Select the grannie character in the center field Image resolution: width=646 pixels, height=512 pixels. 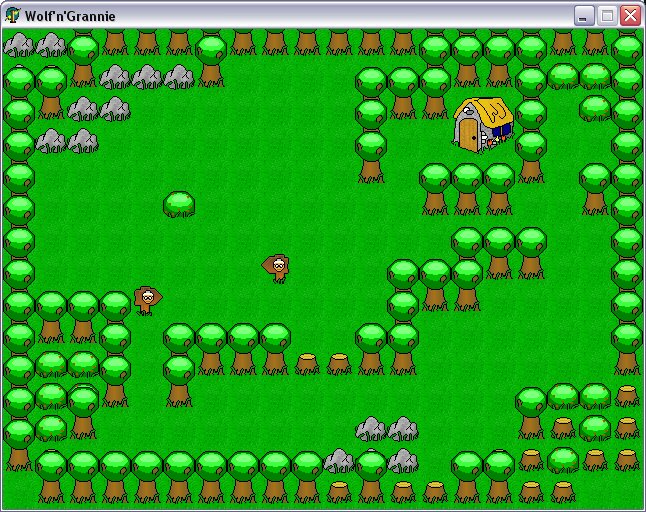pos(276,268)
